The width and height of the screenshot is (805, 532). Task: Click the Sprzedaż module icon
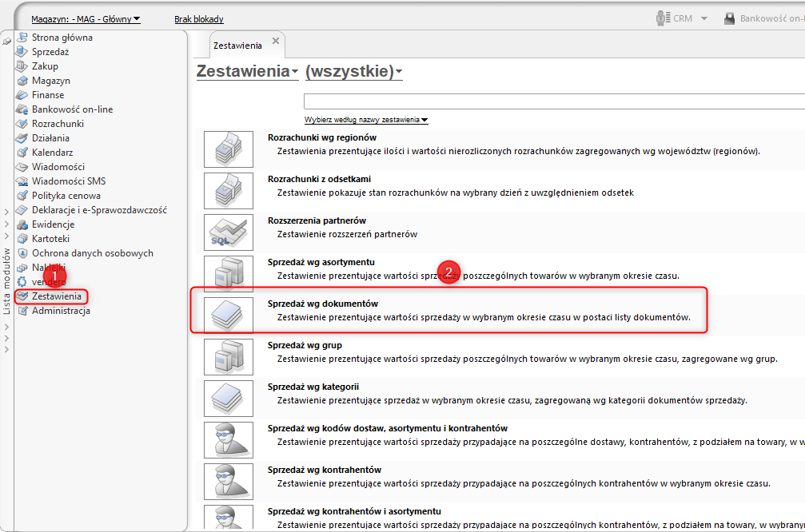coord(22,52)
